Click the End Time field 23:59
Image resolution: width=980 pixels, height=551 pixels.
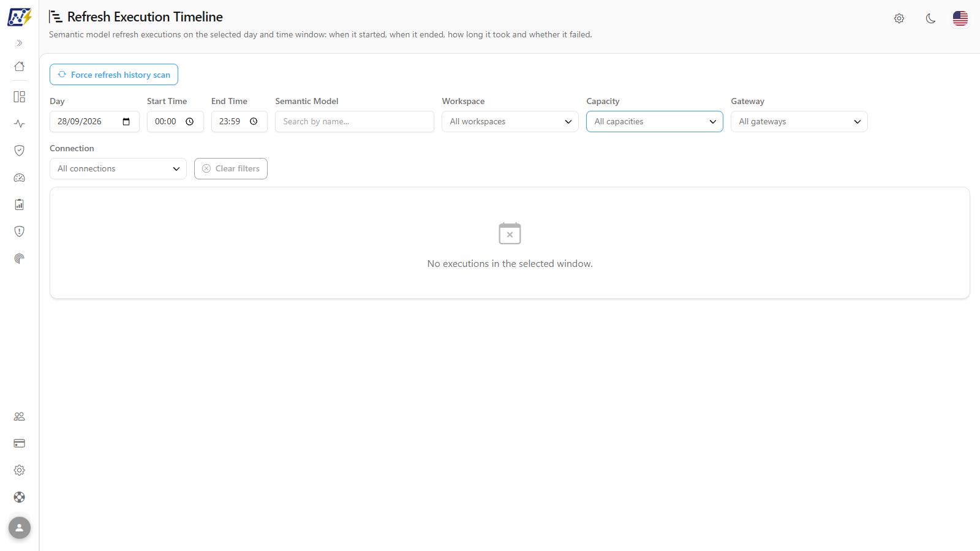coord(239,121)
